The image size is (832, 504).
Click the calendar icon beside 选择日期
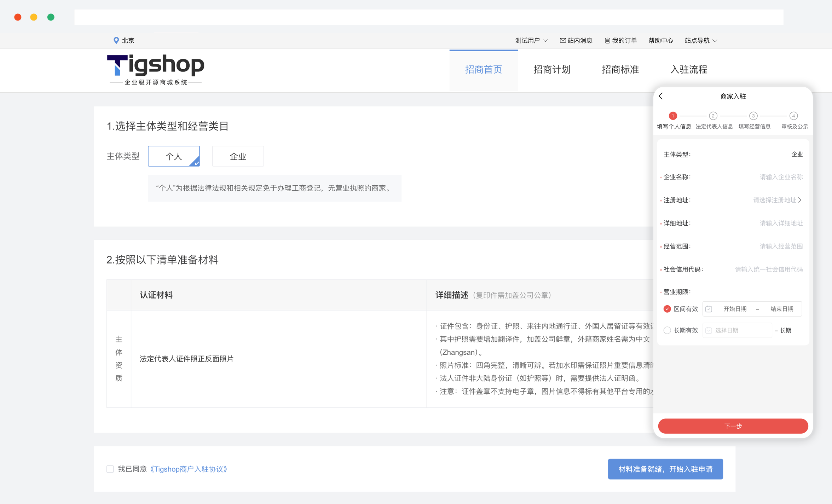(x=709, y=330)
